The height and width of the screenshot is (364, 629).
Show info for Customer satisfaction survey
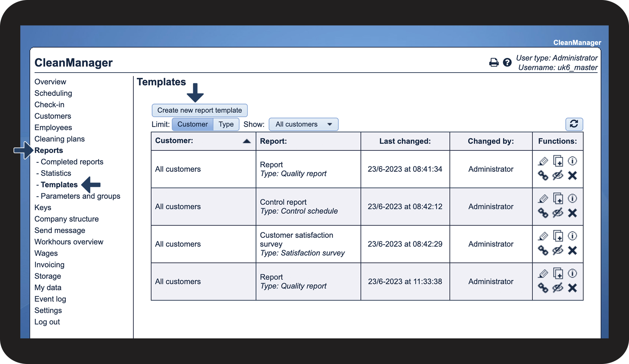coord(572,236)
